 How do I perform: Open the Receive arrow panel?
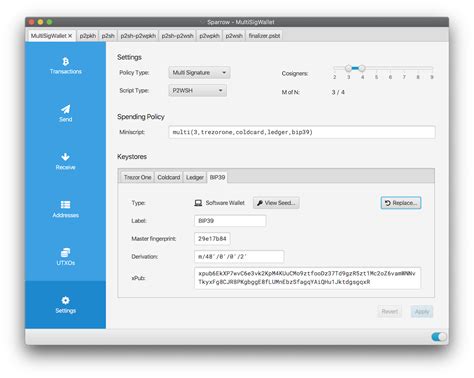(x=65, y=161)
